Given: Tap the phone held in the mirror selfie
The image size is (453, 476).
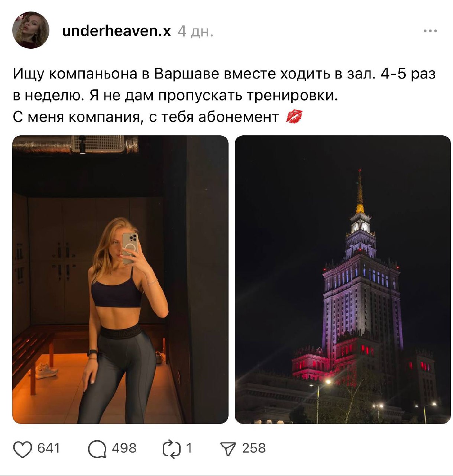Looking at the screenshot, I should (130, 248).
